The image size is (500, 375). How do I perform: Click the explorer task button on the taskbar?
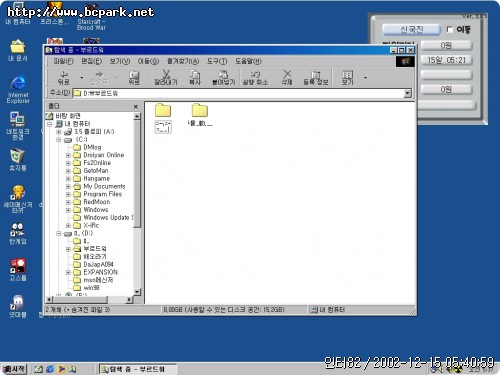pos(138,369)
